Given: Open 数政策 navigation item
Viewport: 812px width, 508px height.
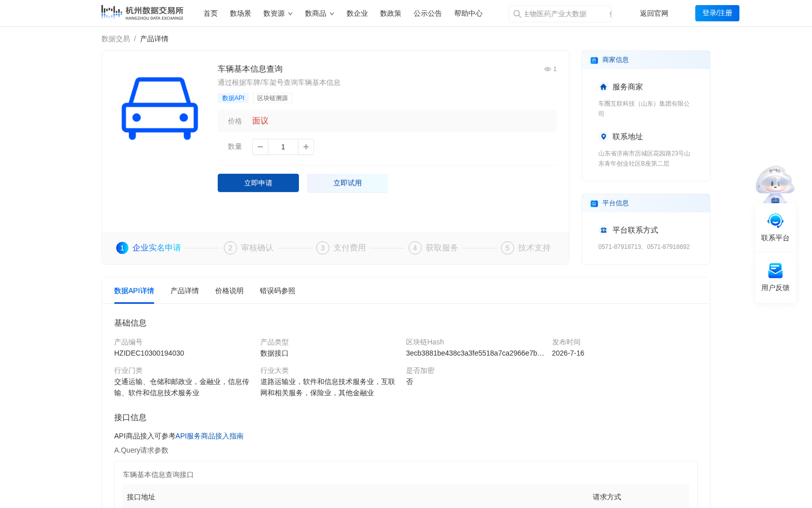Looking at the screenshot, I should click(x=391, y=13).
